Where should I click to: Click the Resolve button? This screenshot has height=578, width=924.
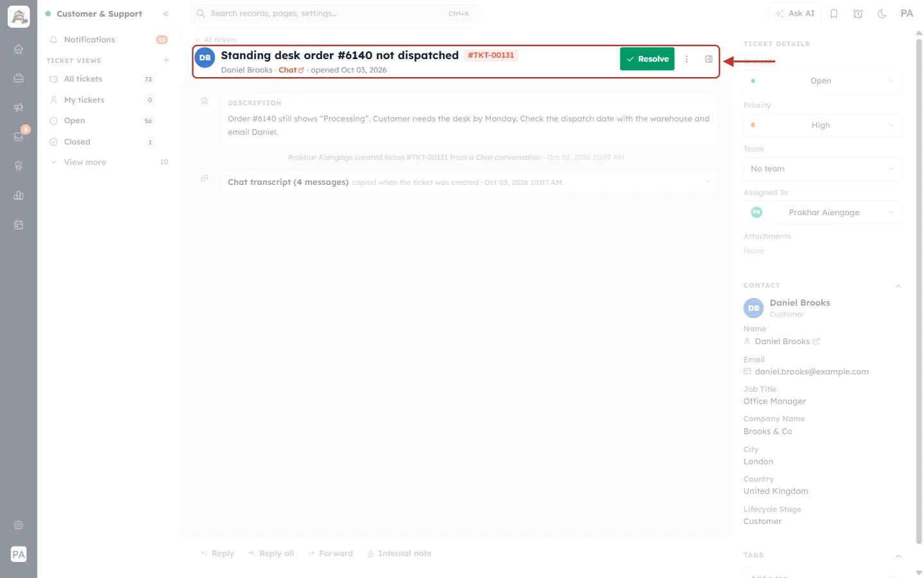pyautogui.click(x=647, y=59)
